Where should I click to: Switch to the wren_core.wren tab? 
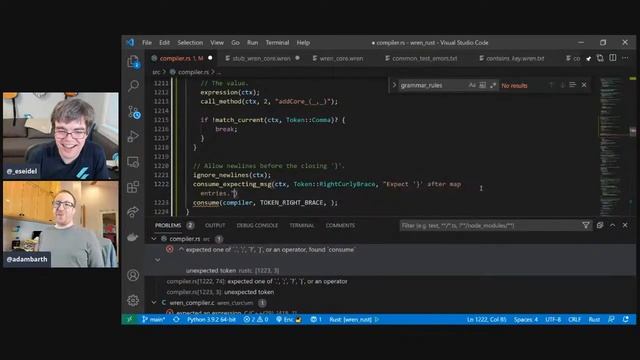click(341, 58)
